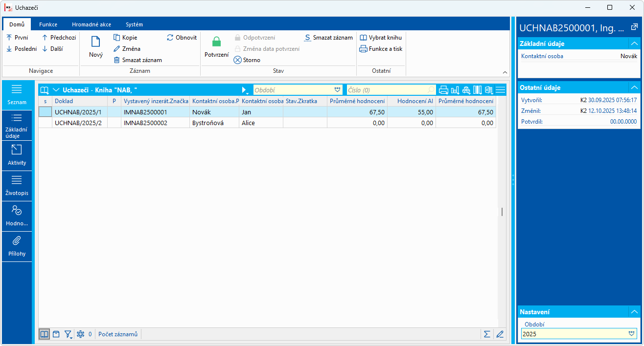Click Počet záznamů in the status bar
This screenshot has width=644, height=346.
coord(117,334)
